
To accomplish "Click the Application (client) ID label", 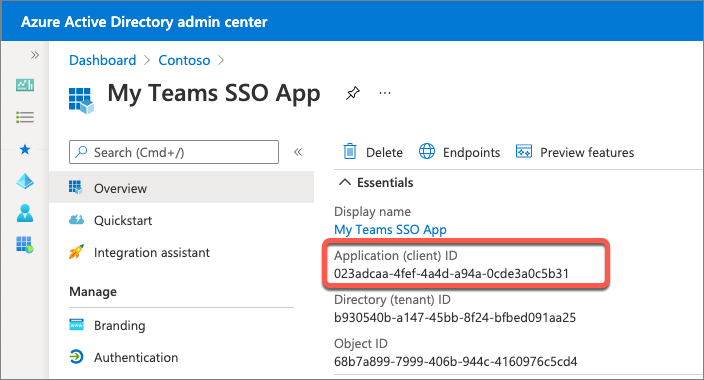I will coord(396,256).
